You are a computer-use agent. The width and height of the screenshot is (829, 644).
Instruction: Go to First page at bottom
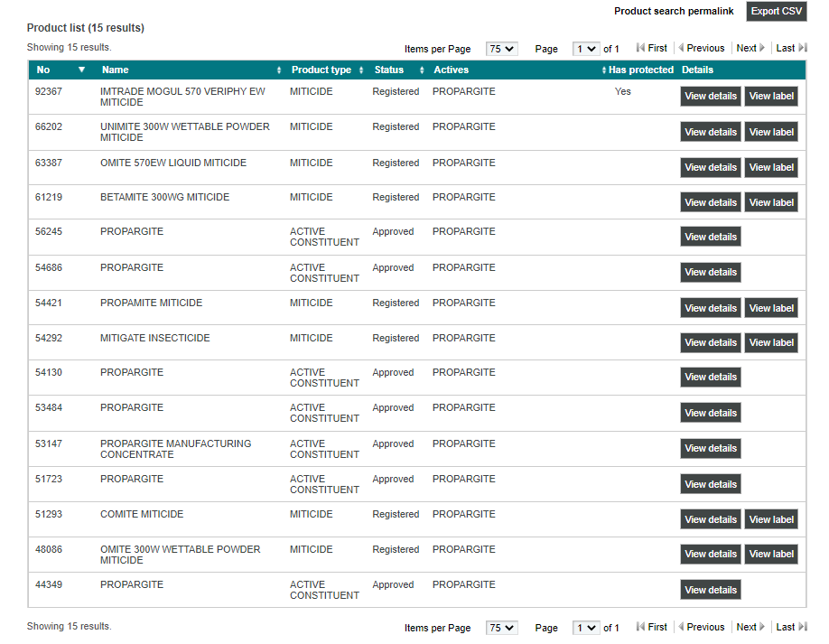[x=652, y=627]
